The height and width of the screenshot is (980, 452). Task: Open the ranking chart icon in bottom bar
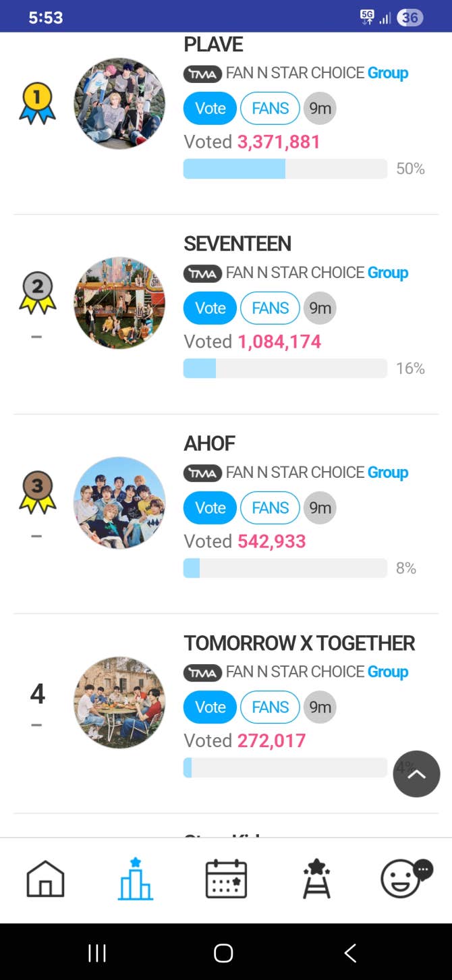point(136,879)
